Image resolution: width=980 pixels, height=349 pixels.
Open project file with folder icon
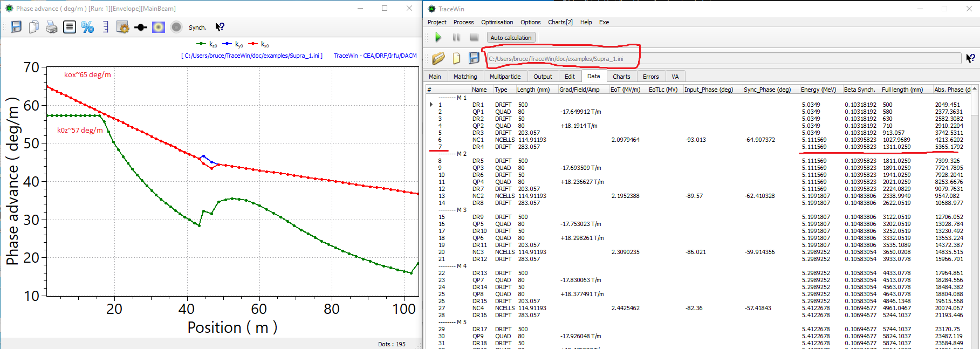click(x=438, y=58)
